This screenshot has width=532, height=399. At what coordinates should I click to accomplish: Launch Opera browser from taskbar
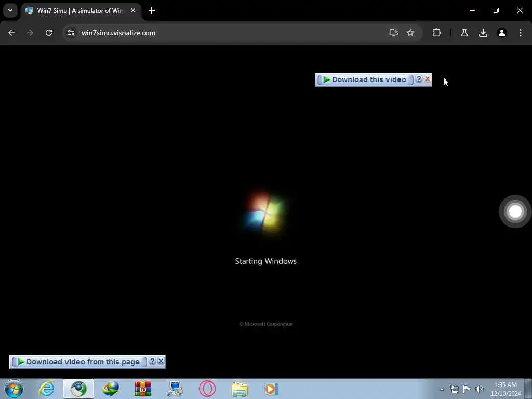[207, 389]
